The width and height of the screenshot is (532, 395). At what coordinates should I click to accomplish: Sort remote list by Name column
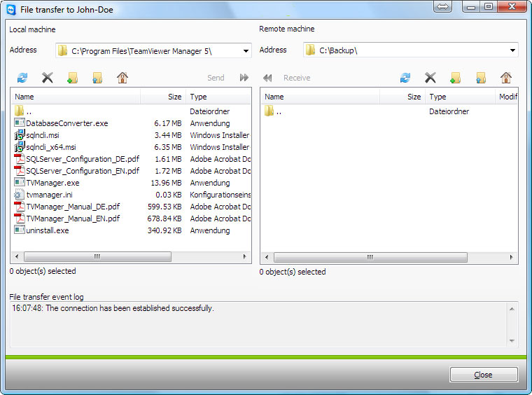coord(321,97)
